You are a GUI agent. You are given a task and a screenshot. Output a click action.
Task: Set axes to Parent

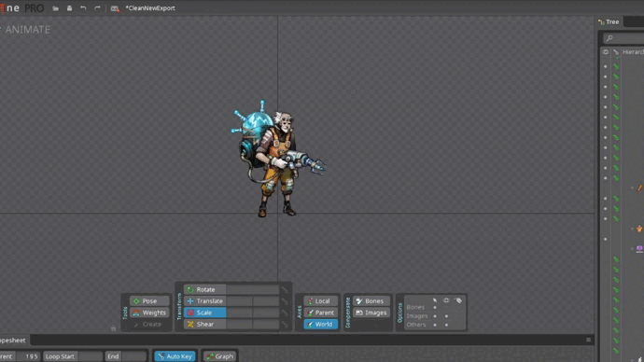321,313
